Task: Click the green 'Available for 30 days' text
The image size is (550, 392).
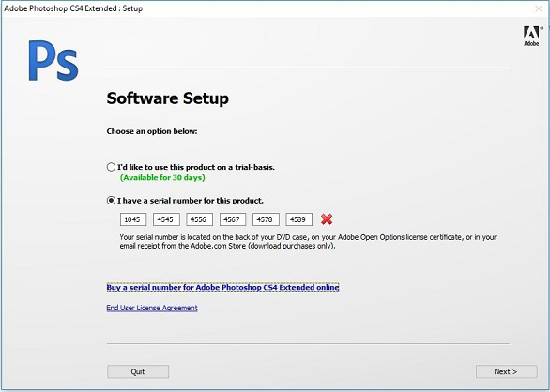Action: 162,178
